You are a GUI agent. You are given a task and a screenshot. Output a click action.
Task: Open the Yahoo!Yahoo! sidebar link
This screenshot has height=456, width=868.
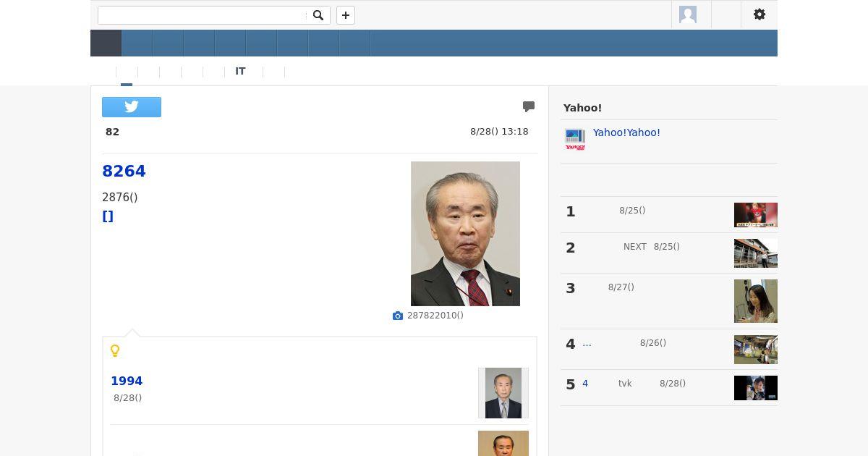pos(626,132)
